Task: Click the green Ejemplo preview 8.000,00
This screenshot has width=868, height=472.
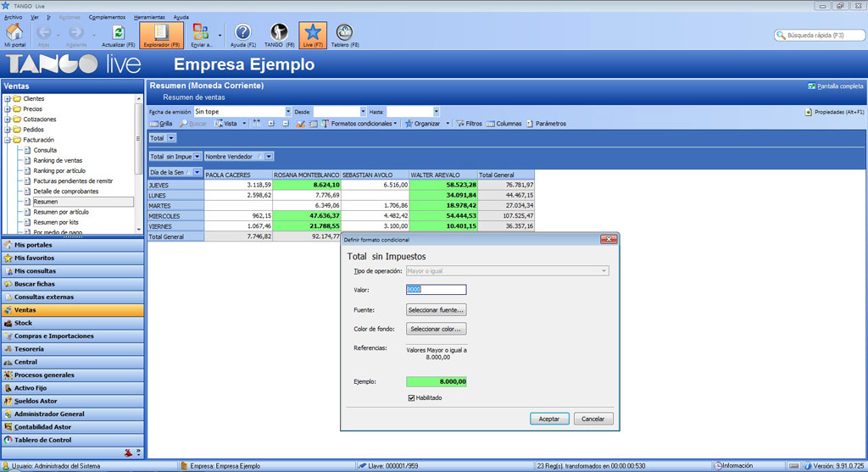Action: [x=437, y=381]
